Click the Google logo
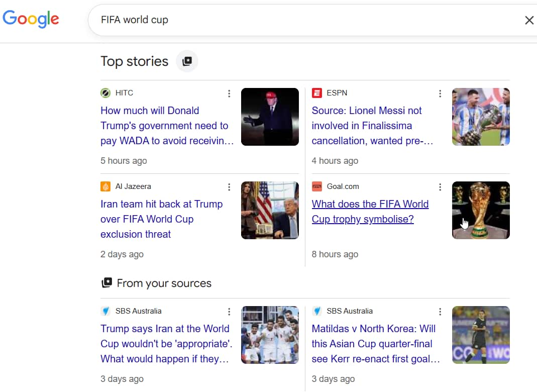 coord(30,19)
